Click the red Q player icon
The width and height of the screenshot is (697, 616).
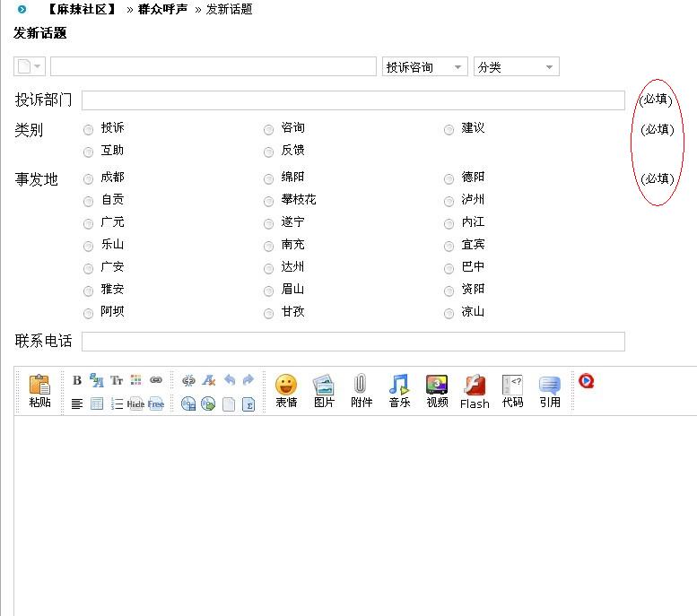coord(587,381)
